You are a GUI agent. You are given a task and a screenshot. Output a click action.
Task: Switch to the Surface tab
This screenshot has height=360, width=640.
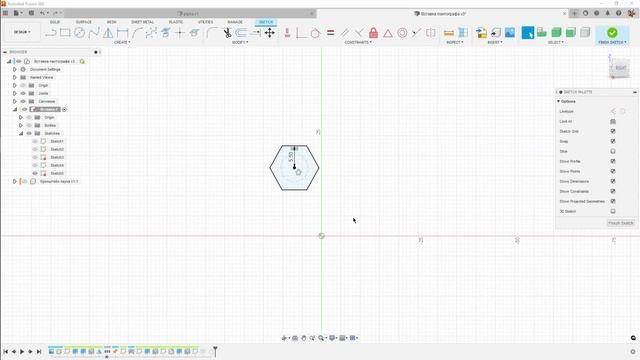tap(84, 22)
